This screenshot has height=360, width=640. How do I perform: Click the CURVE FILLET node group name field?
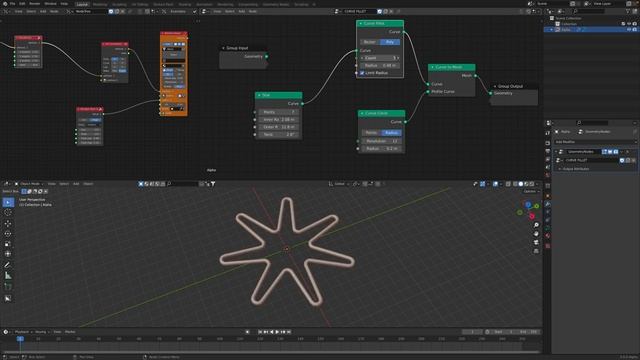(360, 12)
